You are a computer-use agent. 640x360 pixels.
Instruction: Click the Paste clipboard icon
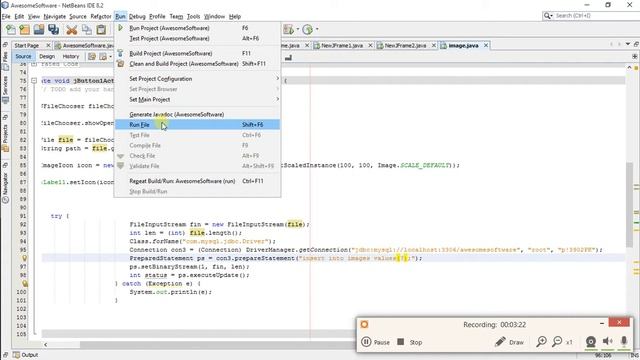(x=101, y=29)
